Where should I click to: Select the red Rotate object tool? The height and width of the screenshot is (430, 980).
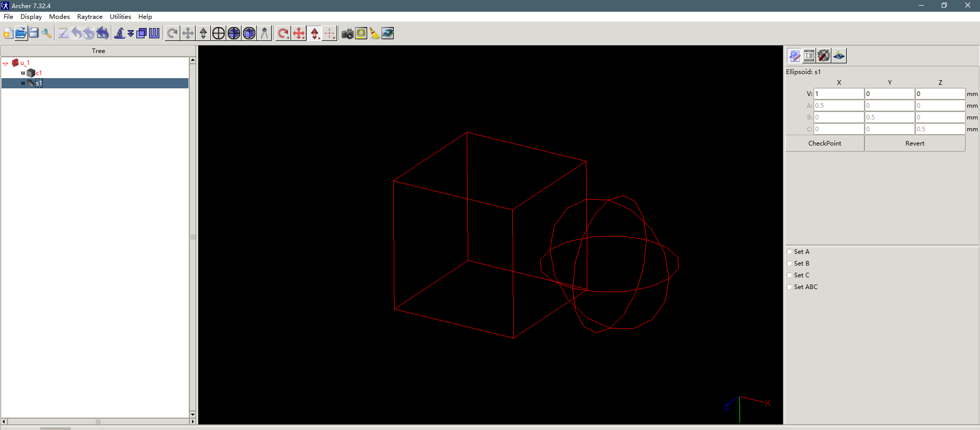[x=283, y=34]
